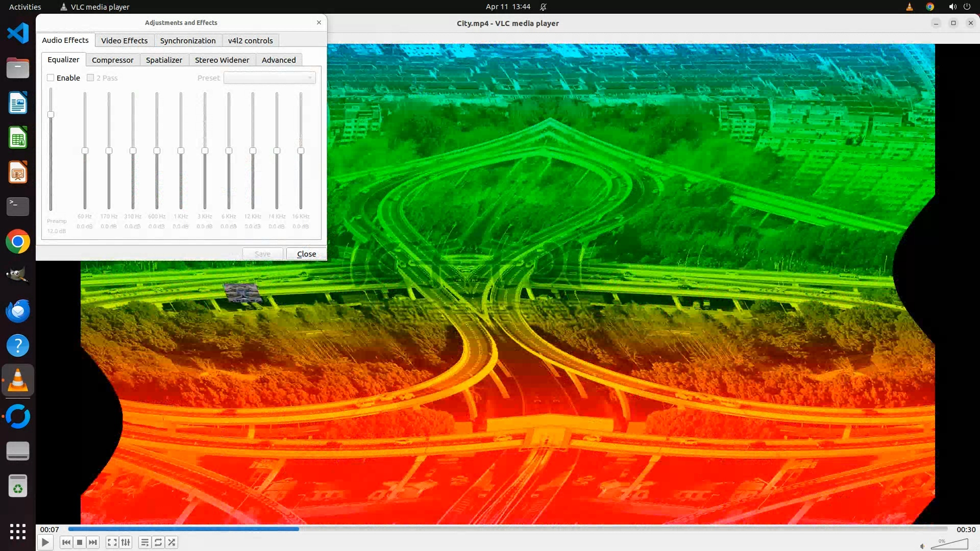Skip to next media icon
Image resolution: width=980 pixels, height=551 pixels.
(x=93, y=542)
